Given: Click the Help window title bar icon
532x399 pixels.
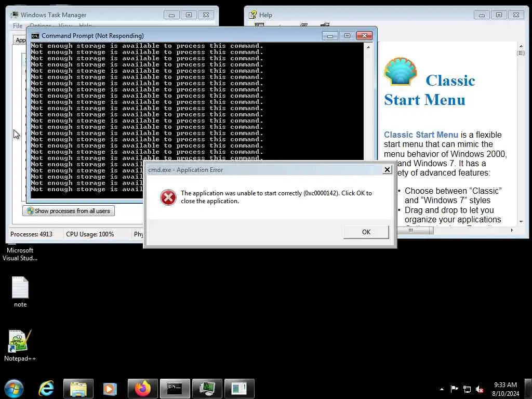Looking at the screenshot, I should point(253,15).
